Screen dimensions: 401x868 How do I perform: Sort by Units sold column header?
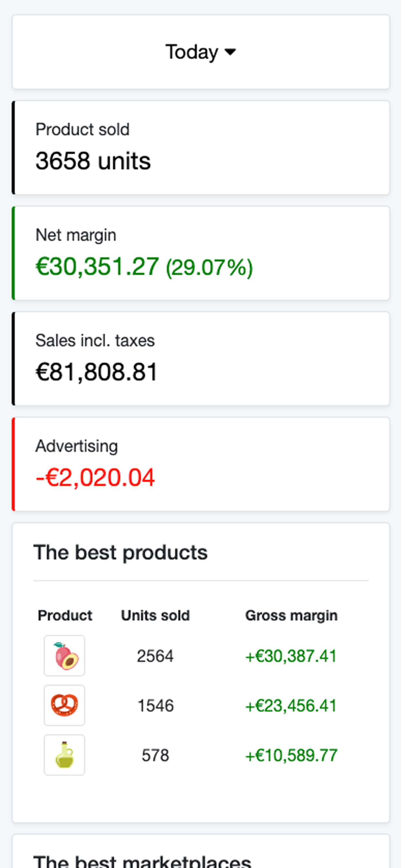tap(155, 615)
